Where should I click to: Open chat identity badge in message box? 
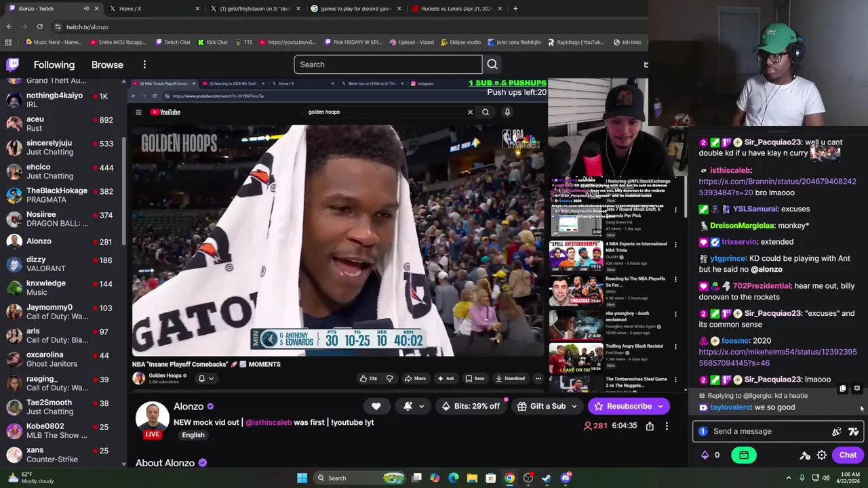click(703, 431)
